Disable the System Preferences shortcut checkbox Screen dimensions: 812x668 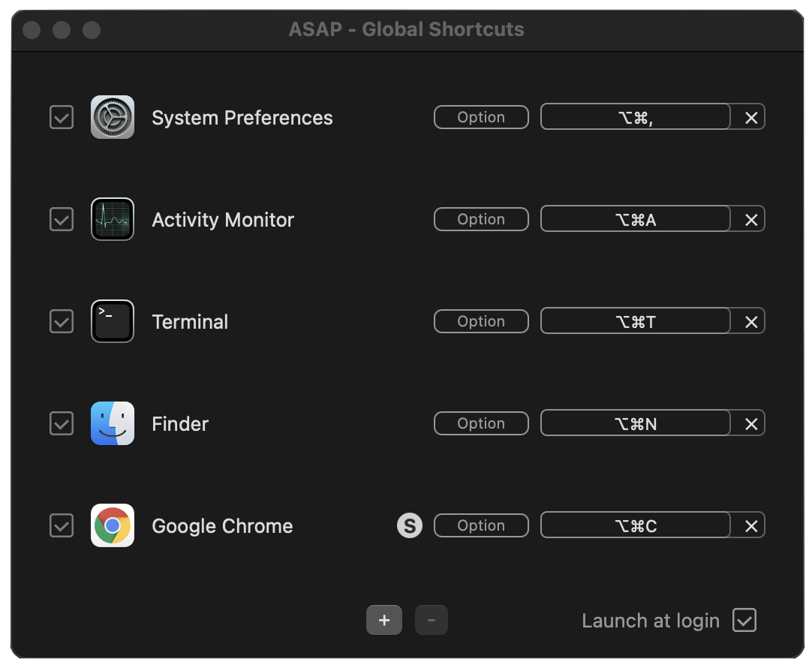tap(61, 117)
